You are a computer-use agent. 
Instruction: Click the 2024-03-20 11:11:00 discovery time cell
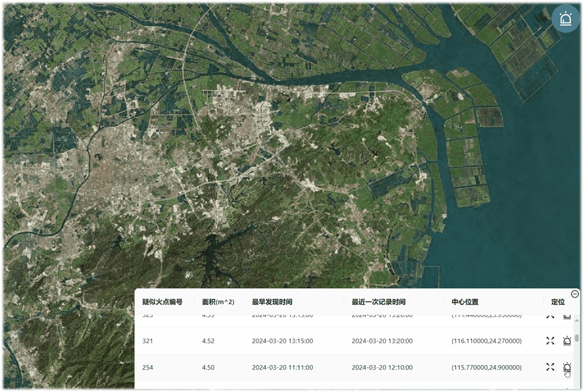coord(282,368)
